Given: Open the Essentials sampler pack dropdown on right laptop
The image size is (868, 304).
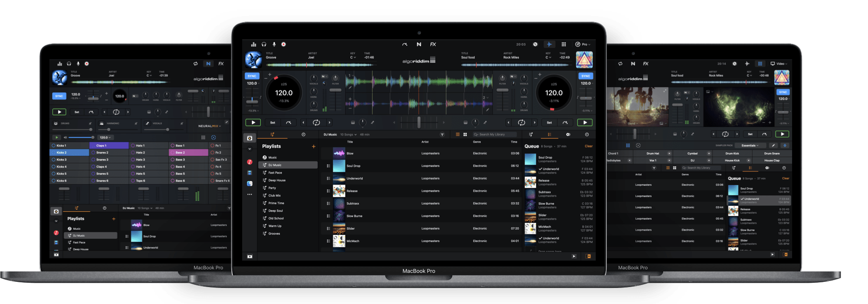Looking at the screenshot, I should [x=750, y=145].
